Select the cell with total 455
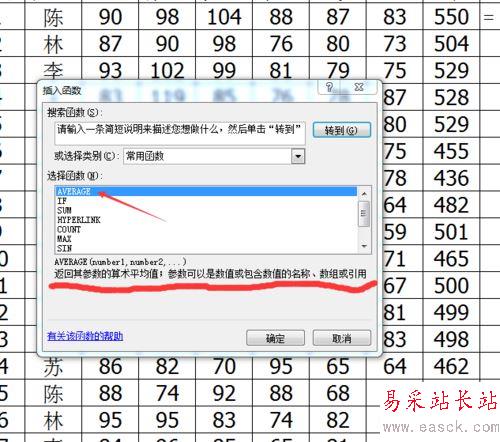500x442 pixels. point(451,151)
